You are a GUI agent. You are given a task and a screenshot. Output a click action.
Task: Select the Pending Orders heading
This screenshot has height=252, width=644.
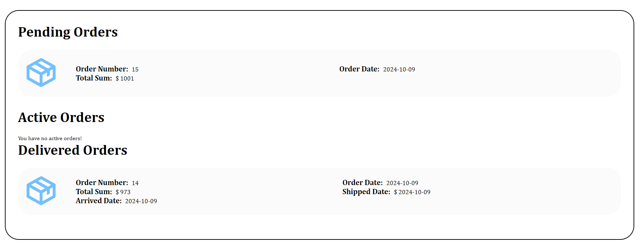click(x=68, y=32)
